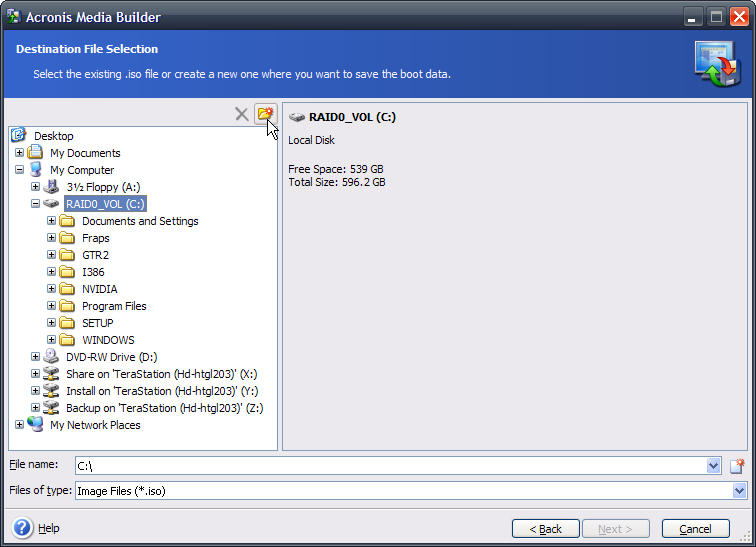
Task: Select Install on 'TeraStation' (Y:) label
Action: point(162,391)
